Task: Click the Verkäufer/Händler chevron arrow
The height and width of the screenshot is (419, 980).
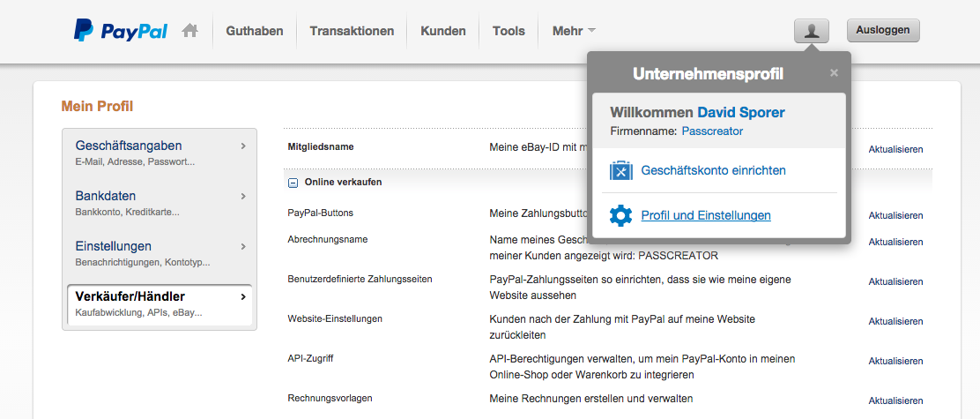Action: pos(243,297)
